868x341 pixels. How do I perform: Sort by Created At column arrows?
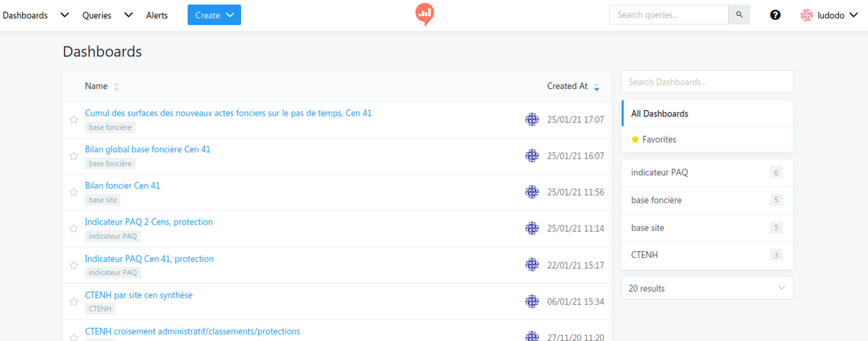click(596, 87)
